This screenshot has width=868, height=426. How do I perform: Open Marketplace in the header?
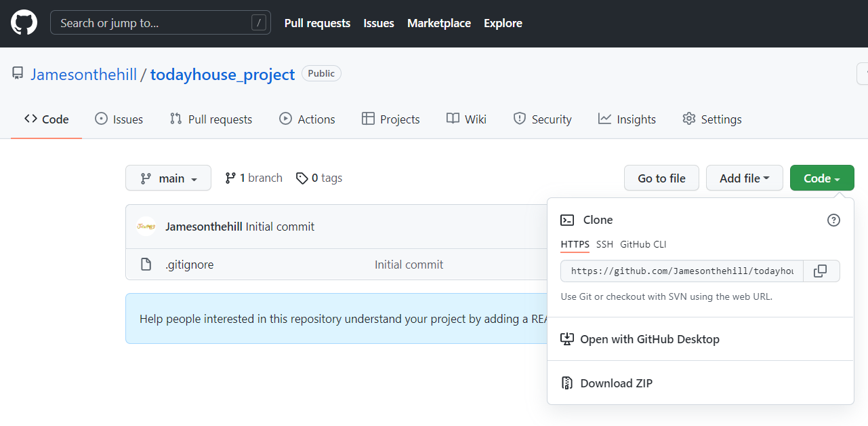pyautogui.click(x=439, y=23)
